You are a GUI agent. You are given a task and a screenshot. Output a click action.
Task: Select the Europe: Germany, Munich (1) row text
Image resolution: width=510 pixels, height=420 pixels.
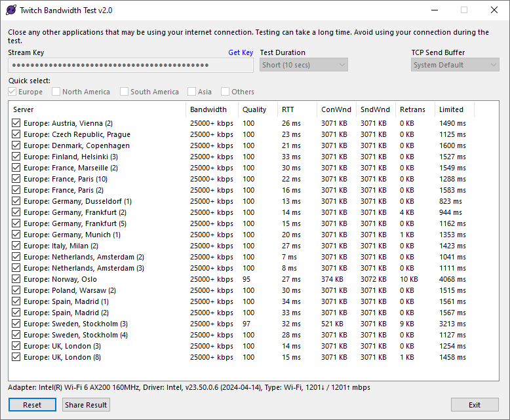click(x=72, y=235)
